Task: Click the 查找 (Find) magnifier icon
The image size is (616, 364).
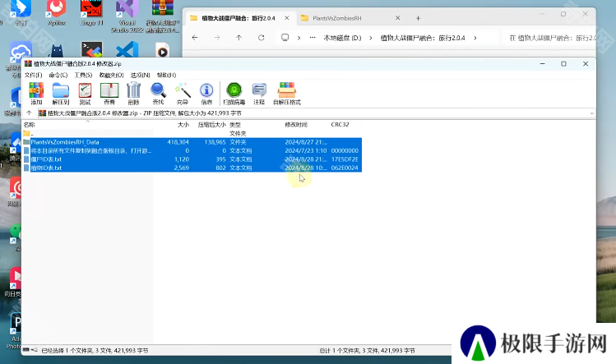Action: [x=158, y=94]
